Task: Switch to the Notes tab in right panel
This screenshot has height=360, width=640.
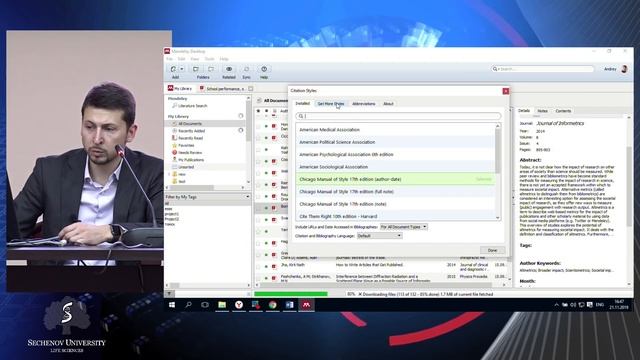Action: click(542, 111)
